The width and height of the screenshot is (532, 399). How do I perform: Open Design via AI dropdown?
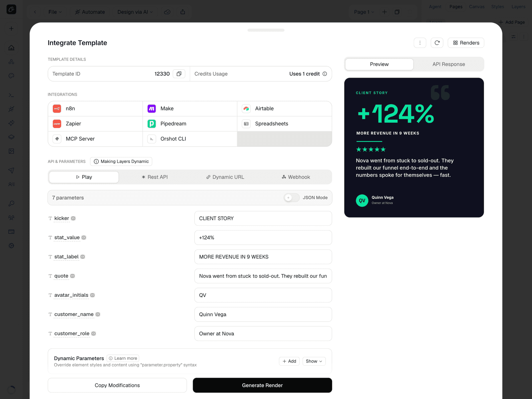click(x=135, y=12)
